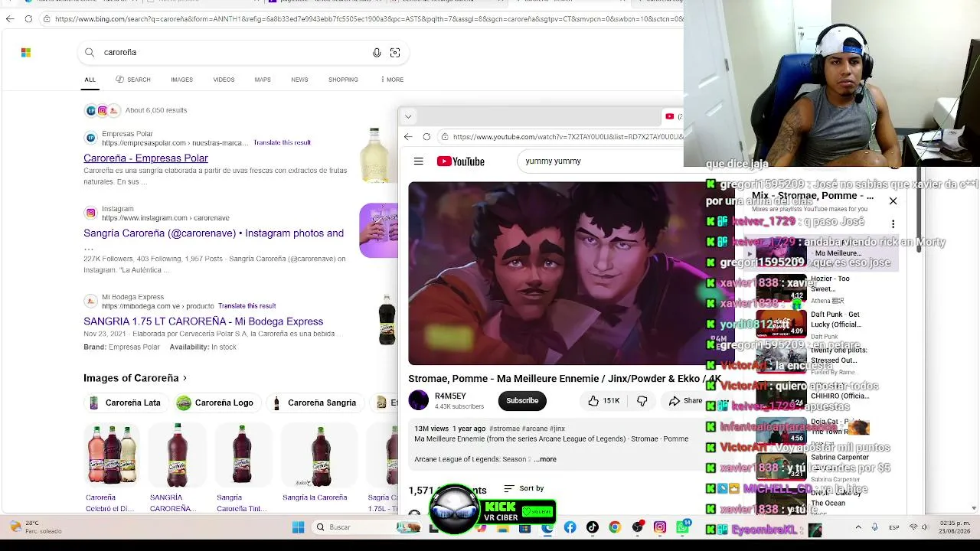Subscribe to the R4M5EY channel
Screen dimensions: 980x551
click(x=522, y=401)
